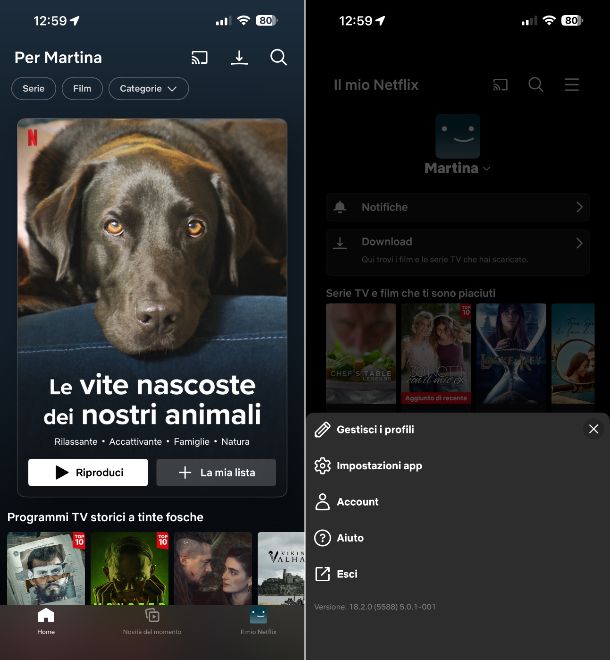Screen dimensions: 610x660
Task: Open downloads via arrow icon on home screen
Action: coord(239,58)
